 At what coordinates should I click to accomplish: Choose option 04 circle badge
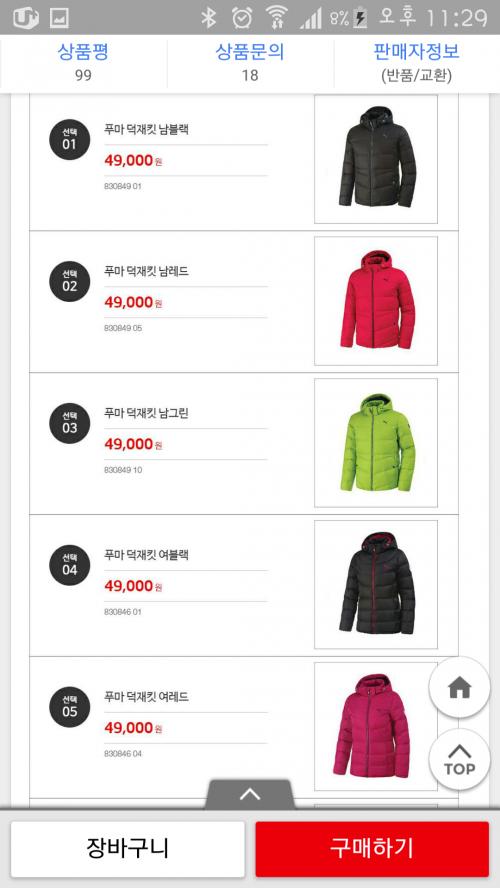pyautogui.click(x=70, y=565)
